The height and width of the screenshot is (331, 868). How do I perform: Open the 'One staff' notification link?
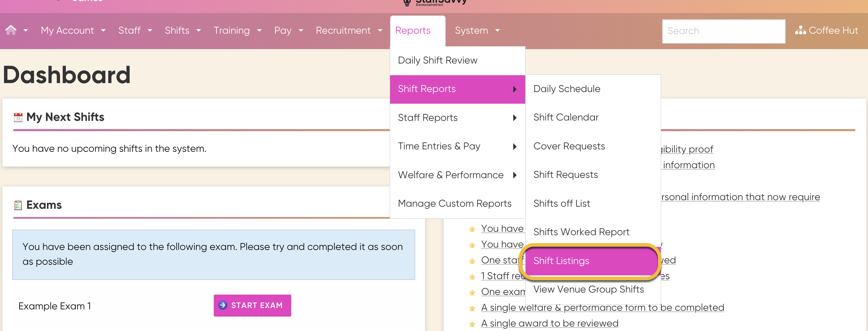pos(503,260)
